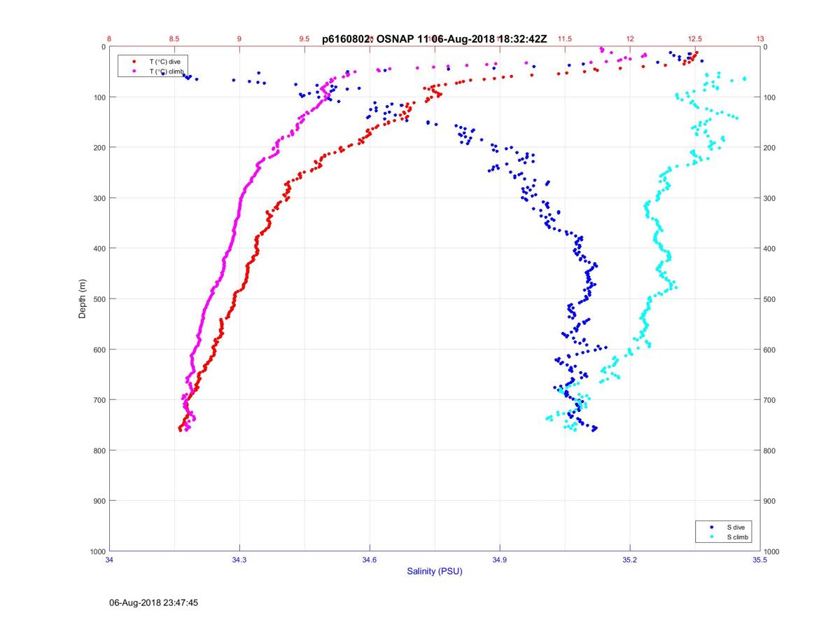Click the '06-Aug-2018 23:47:45' timestamp
This screenshot has width=840, height=620.
[x=154, y=602]
